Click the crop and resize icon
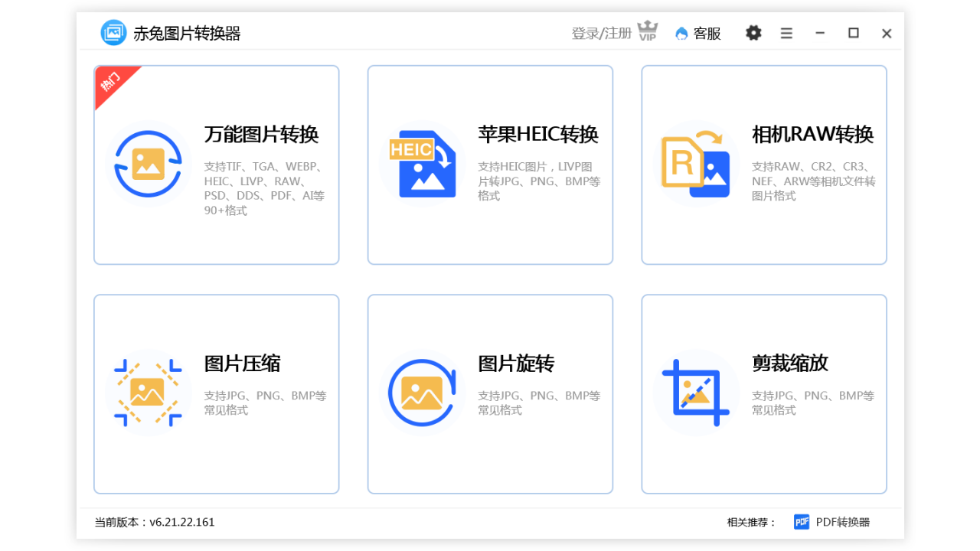 click(x=695, y=393)
